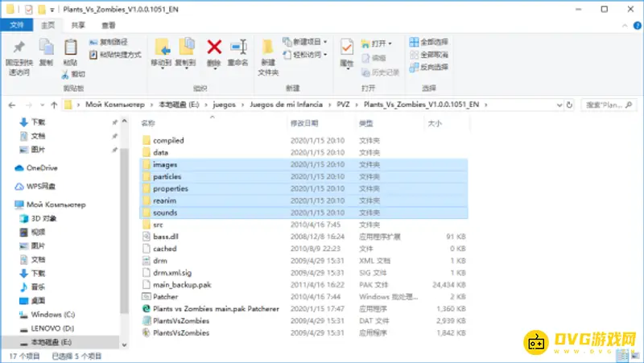Open the blue File tab
The image size is (644, 363).
[16, 25]
